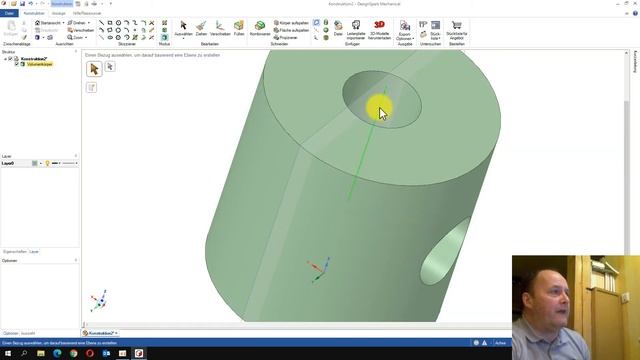Select the Füllen fill tool

click(x=239, y=29)
